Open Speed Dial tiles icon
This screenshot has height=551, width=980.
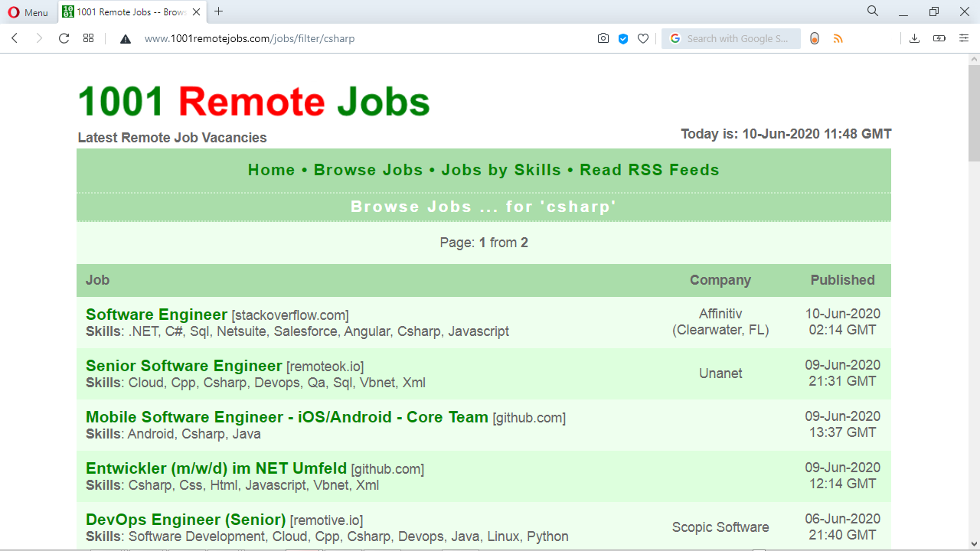(x=88, y=38)
